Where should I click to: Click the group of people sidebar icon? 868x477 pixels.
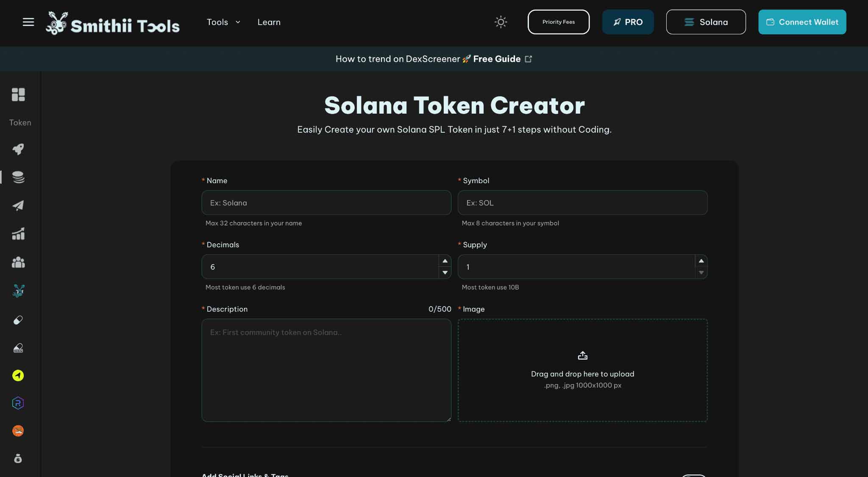click(18, 262)
